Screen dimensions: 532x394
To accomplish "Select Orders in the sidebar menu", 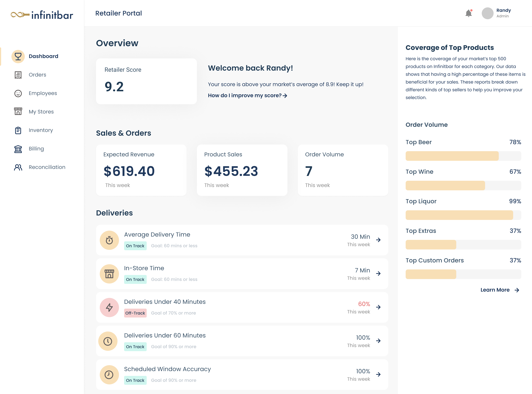I will pos(37,75).
